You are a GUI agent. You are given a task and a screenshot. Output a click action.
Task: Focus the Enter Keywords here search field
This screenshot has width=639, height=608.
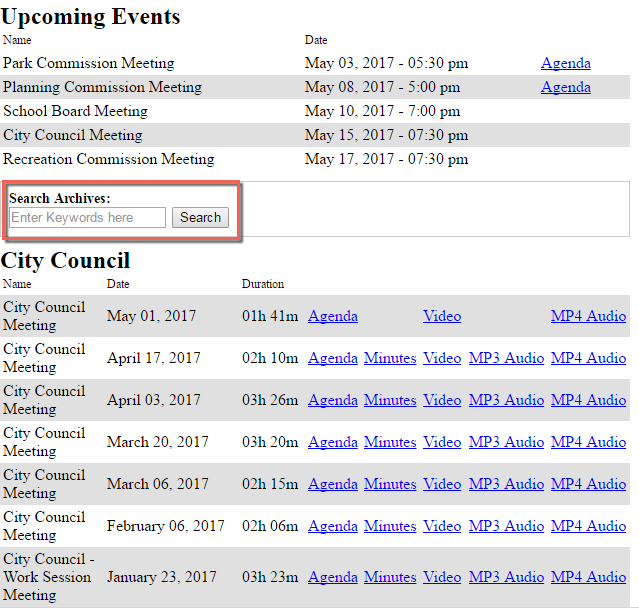click(x=88, y=218)
